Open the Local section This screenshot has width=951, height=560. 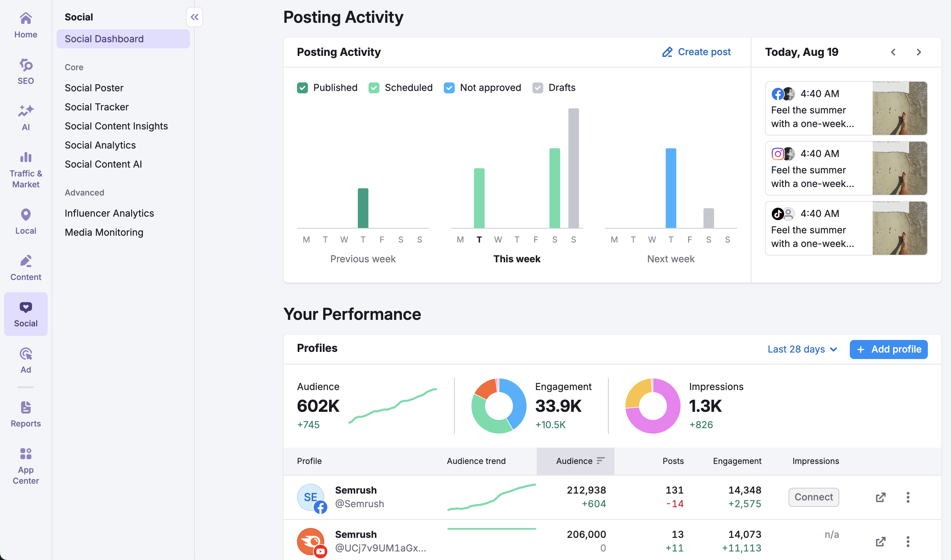point(25,221)
